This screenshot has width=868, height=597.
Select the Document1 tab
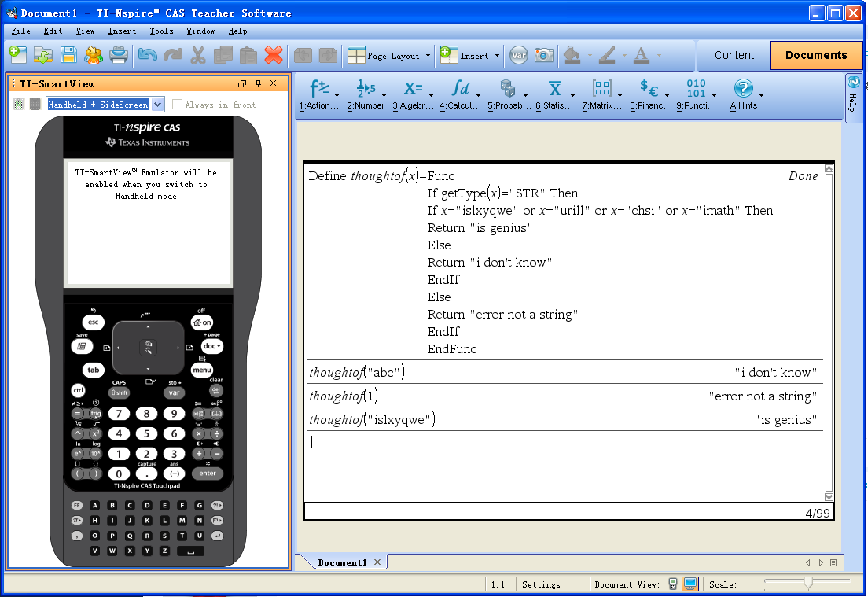click(342, 562)
